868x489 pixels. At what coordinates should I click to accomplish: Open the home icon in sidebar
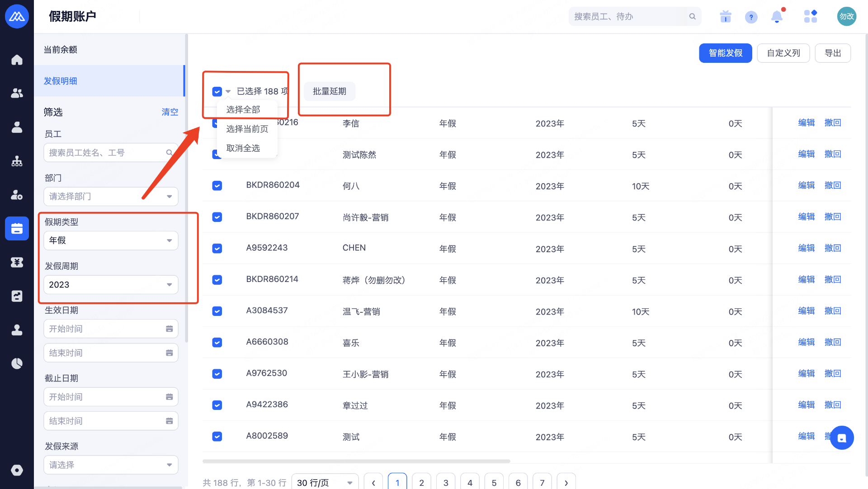(x=17, y=60)
